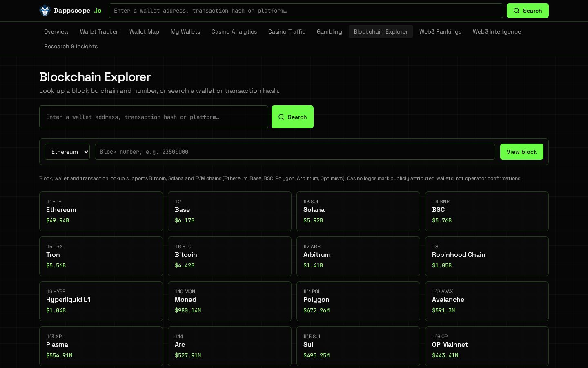Click the View block button
The height and width of the screenshot is (368, 588).
click(x=522, y=152)
